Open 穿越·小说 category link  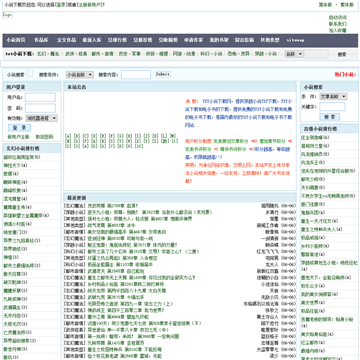[x=266, y=54]
